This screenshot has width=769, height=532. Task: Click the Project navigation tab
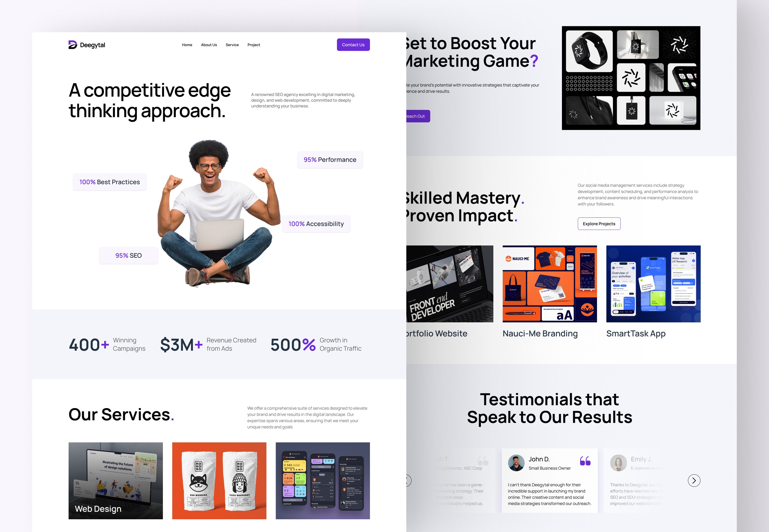pyautogui.click(x=254, y=44)
